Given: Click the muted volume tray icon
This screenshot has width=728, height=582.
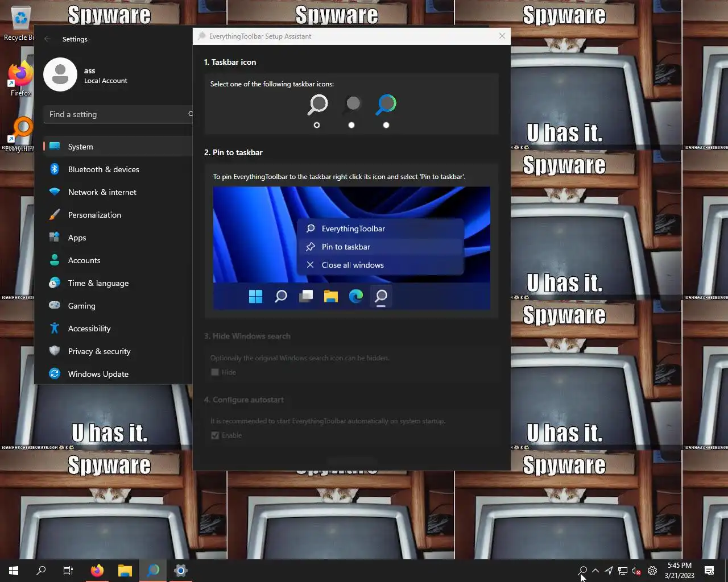Looking at the screenshot, I should click(x=636, y=571).
